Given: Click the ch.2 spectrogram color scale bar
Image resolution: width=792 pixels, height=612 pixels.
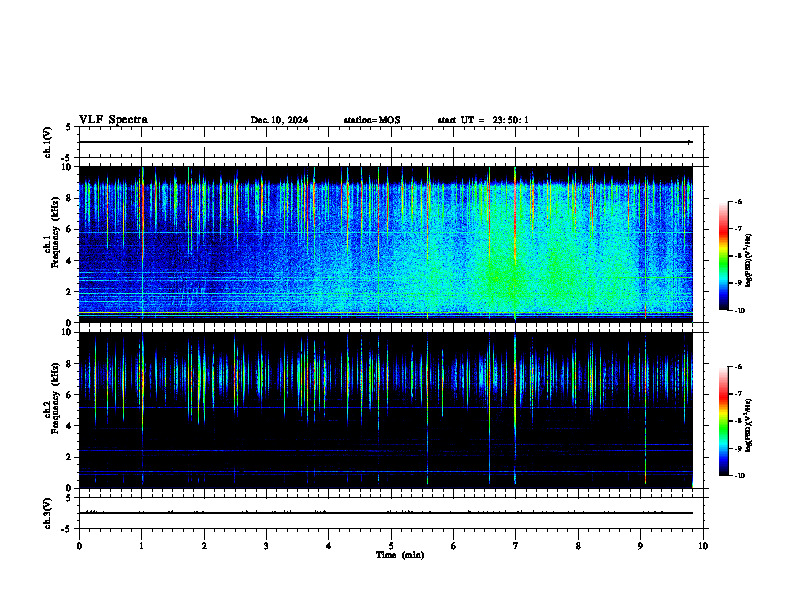Looking at the screenshot, I should (x=723, y=421).
